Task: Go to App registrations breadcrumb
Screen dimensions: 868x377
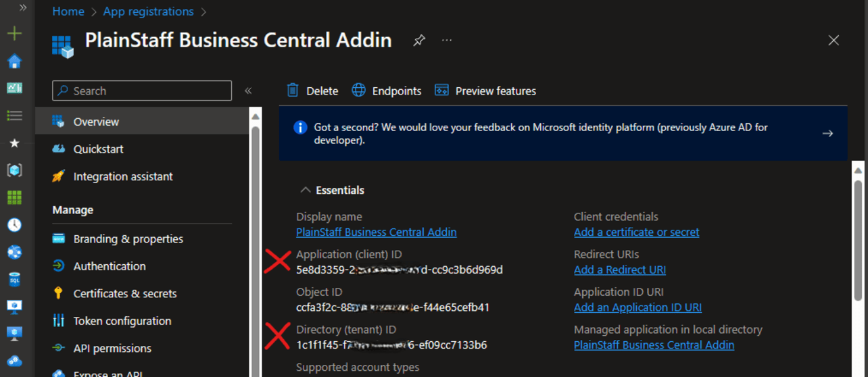Action: click(149, 11)
